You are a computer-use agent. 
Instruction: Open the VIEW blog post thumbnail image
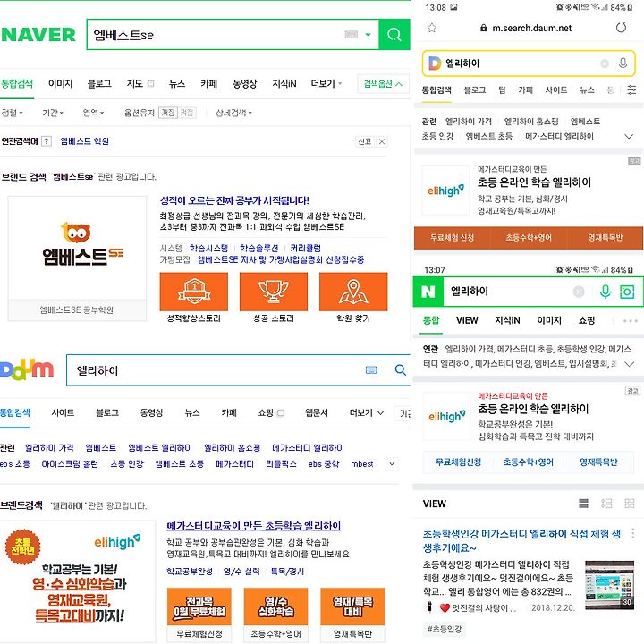[x=609, y=585]
